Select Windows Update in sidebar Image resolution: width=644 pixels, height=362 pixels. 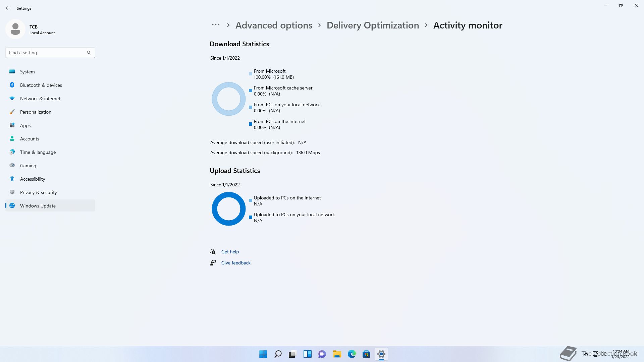tap(38, 206)
